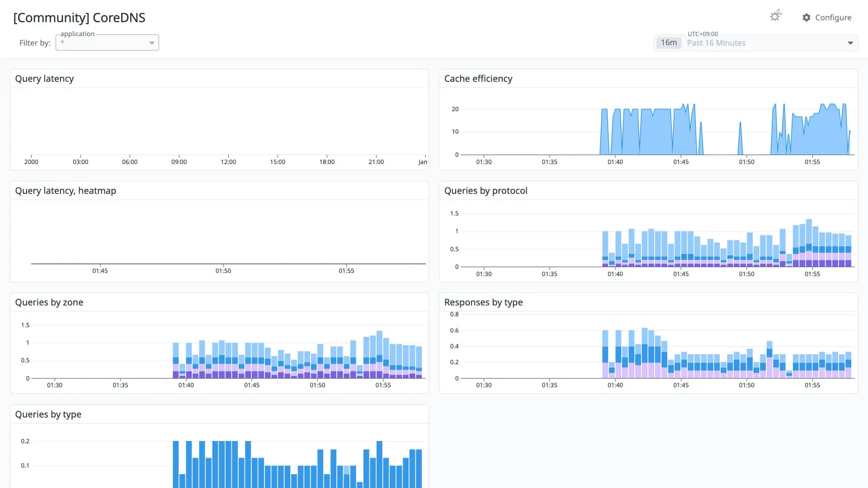Select the 16m time badge
This screenshot has height=488, width=868.
click(x=669, y=42)
